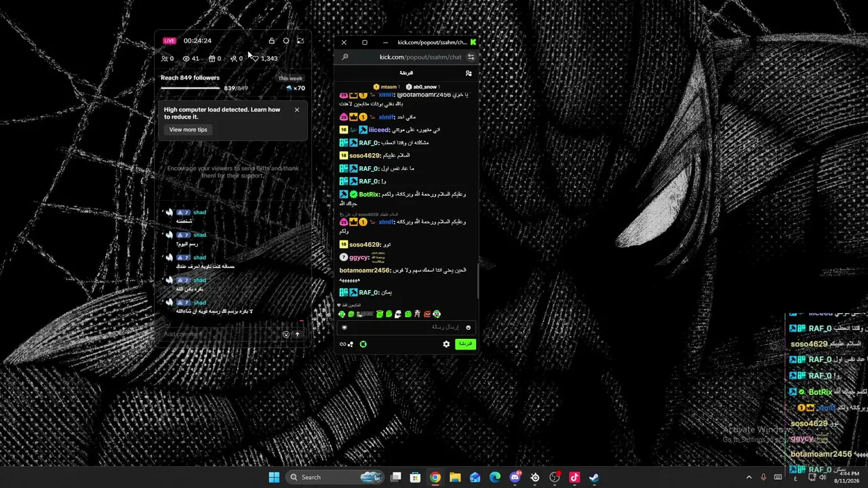Dismiss the high computer load notice
Viewport: 868px width, 488px height.
[x=296, y=110]
